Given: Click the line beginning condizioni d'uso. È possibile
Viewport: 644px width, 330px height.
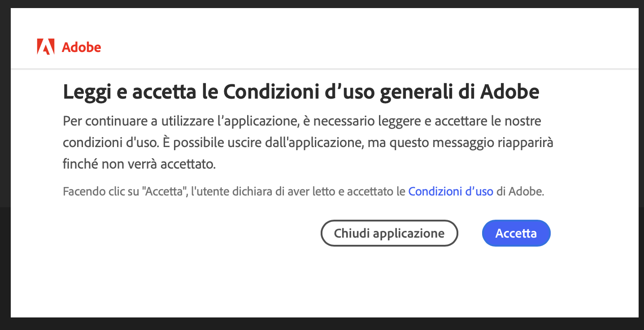Looking at the screenshot, I should pyautogui.click(x=308, y=143).
